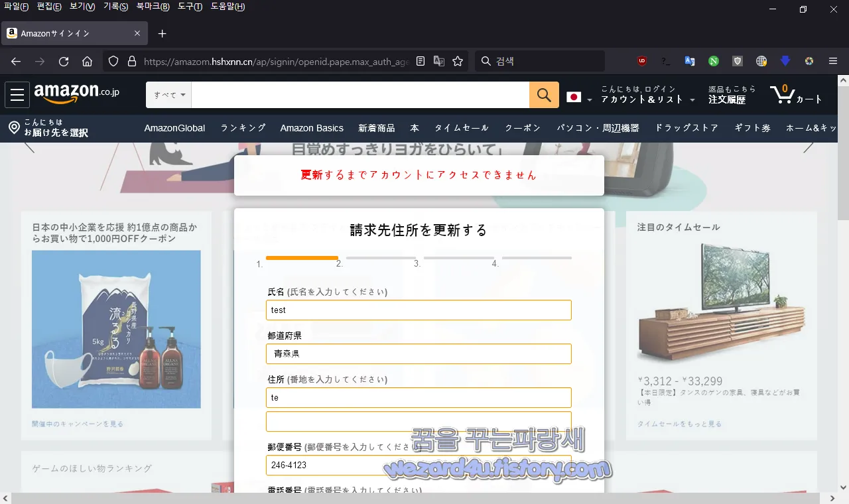Open the 기록 history menu

(x=115, y=7)
